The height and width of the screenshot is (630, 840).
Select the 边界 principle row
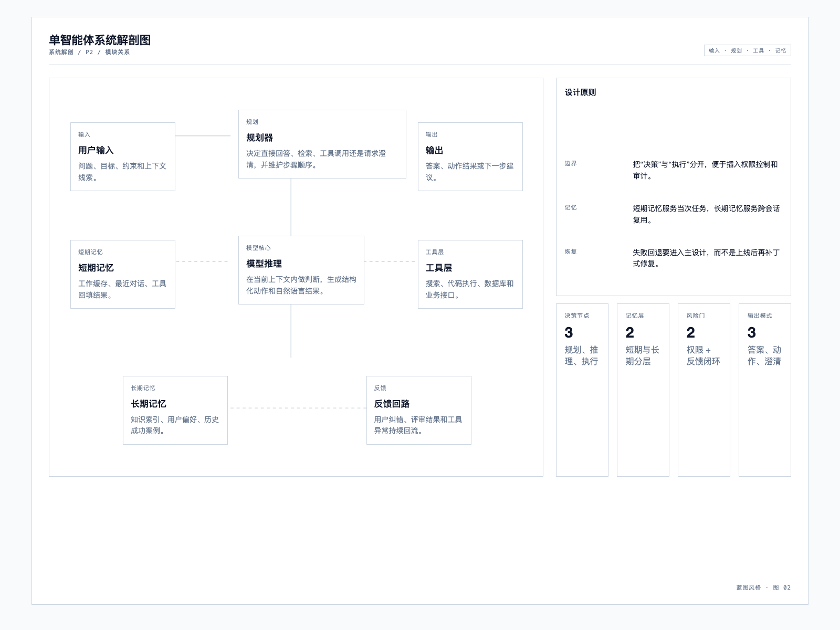pos(674,170)
